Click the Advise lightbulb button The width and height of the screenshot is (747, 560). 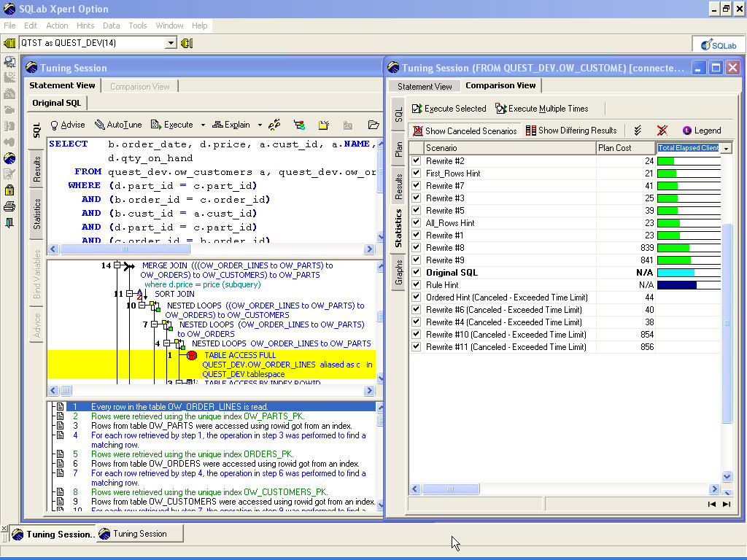(x=67, y=125)
